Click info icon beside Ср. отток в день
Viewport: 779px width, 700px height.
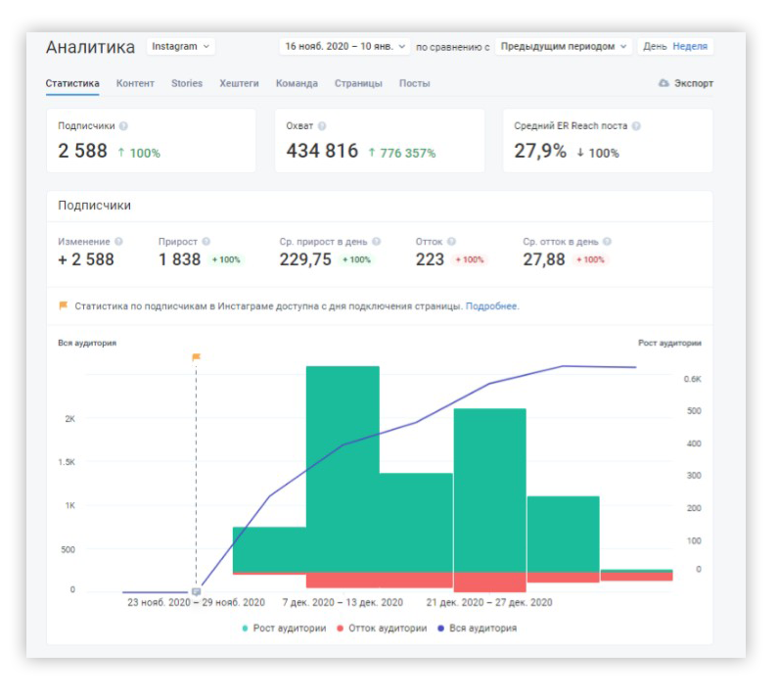607,242
